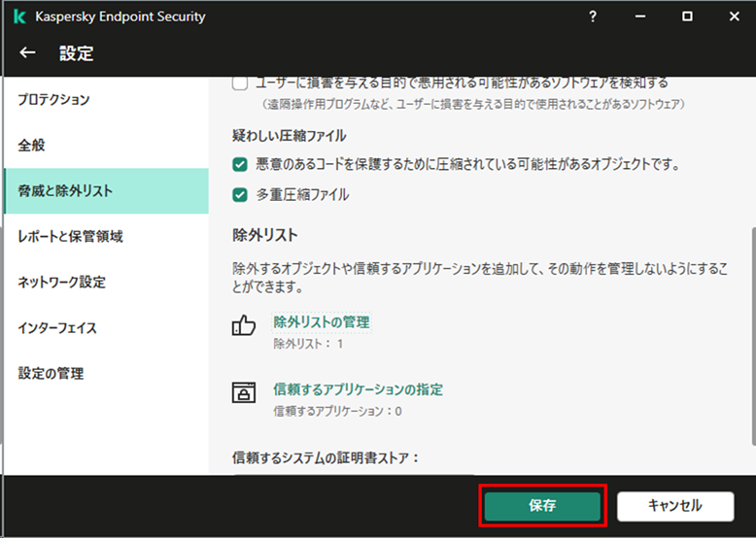756x538 pixels.
Task: Click the thumbs-up icon beside 除外リストの管理
Action: [x=244, y=325]
